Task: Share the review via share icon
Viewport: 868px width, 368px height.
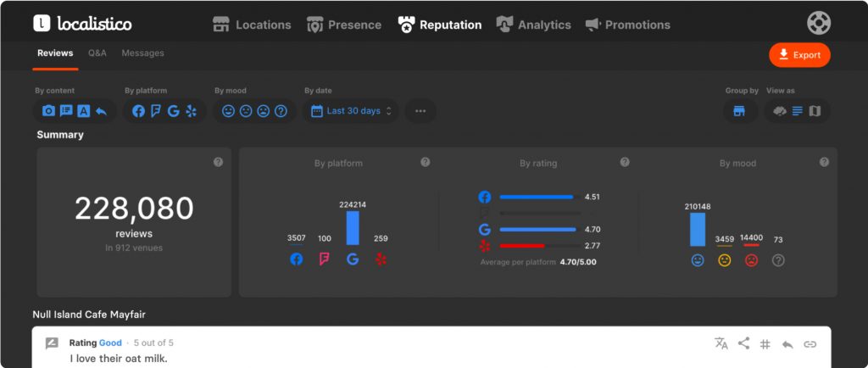Action: (x=743, y=343)
